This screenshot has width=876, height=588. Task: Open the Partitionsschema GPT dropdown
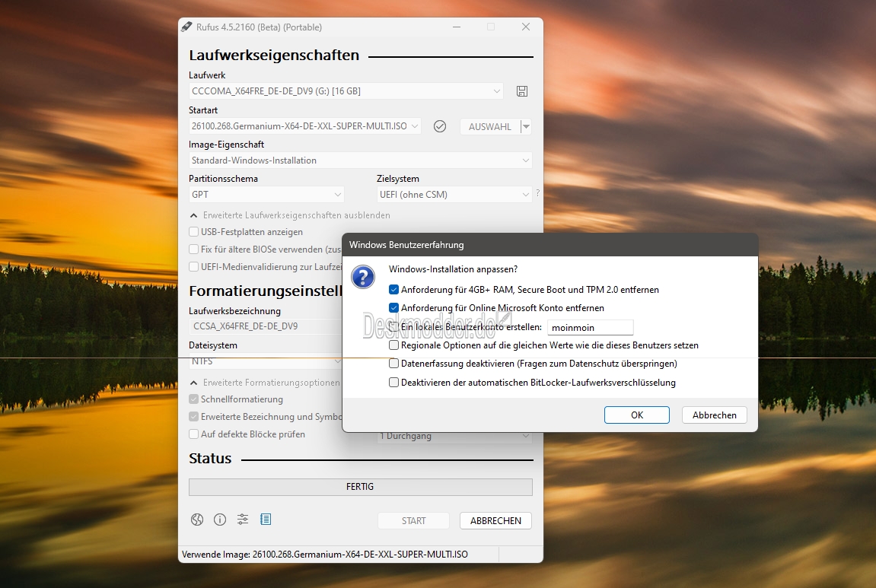266,194
